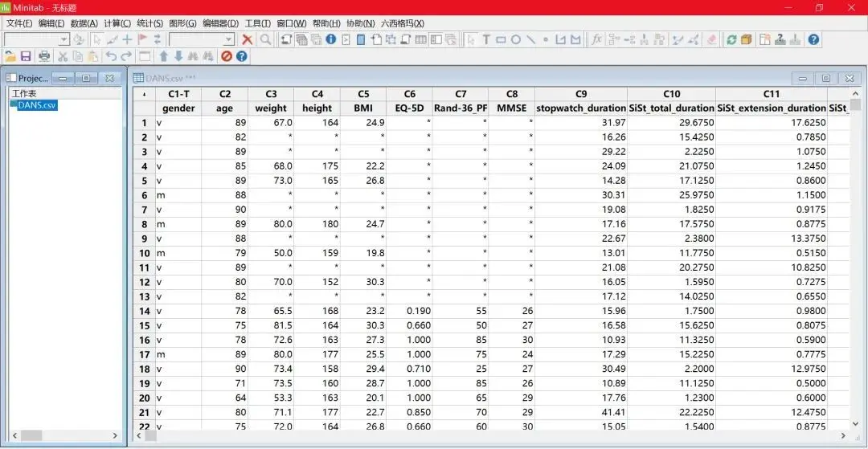Click worksheet horizontal scrollbar right arrow
Screen dimensions: 868x449
[842, 436]
